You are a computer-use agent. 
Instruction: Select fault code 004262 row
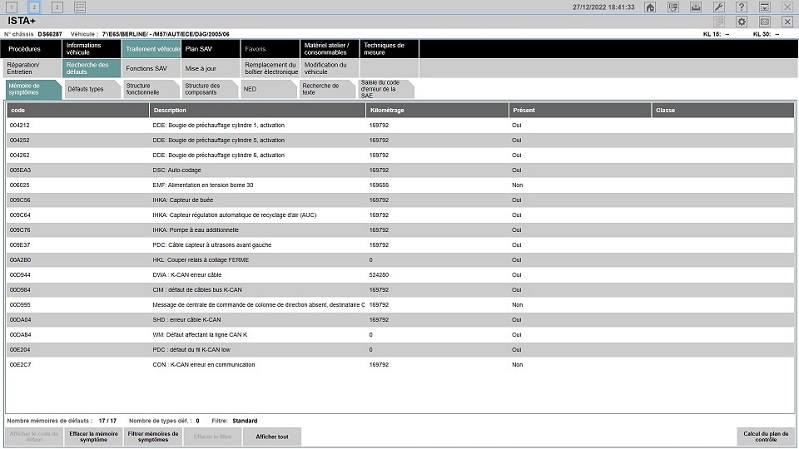tap(401, 155)
